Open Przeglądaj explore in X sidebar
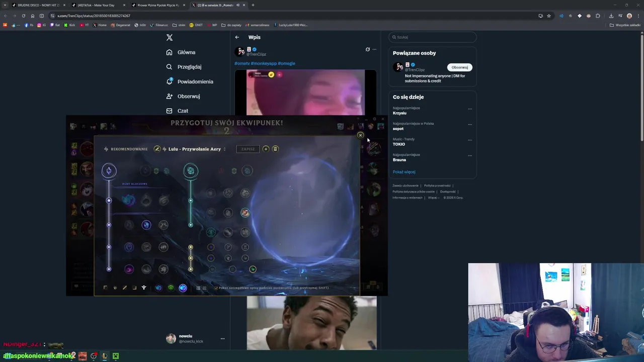Screen dimensions: 644x362 click(x=184, y=67)
